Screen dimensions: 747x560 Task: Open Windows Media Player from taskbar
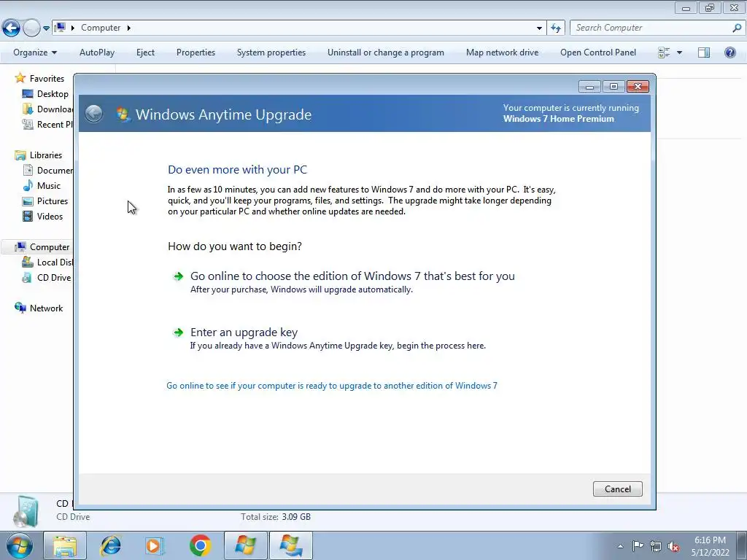click(154, 545)
